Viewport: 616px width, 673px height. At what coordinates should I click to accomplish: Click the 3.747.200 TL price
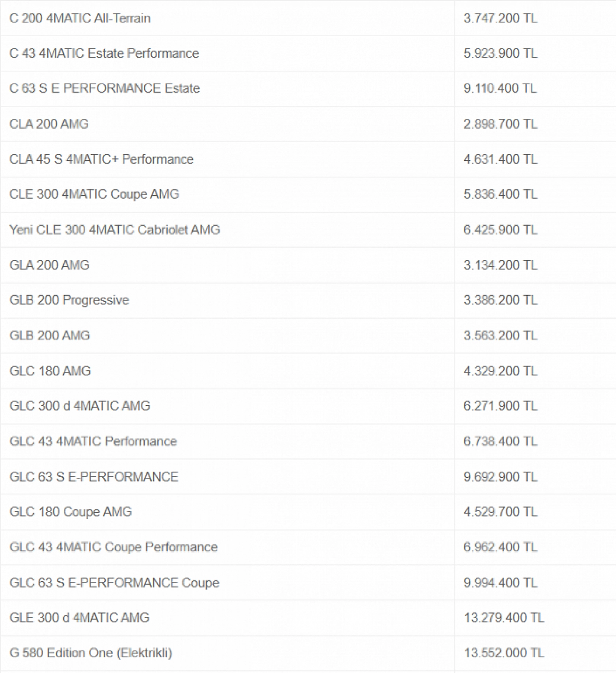click(500, 18)
